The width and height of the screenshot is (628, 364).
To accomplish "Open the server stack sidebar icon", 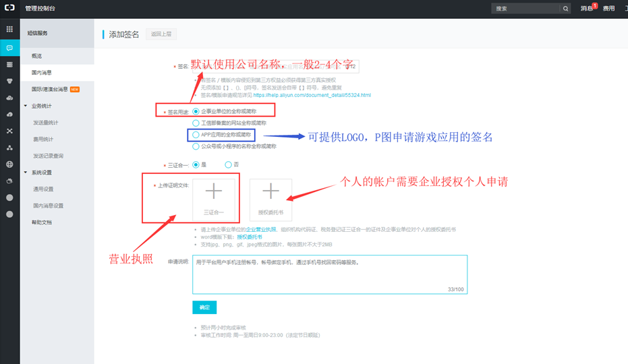I will point(9,65).
